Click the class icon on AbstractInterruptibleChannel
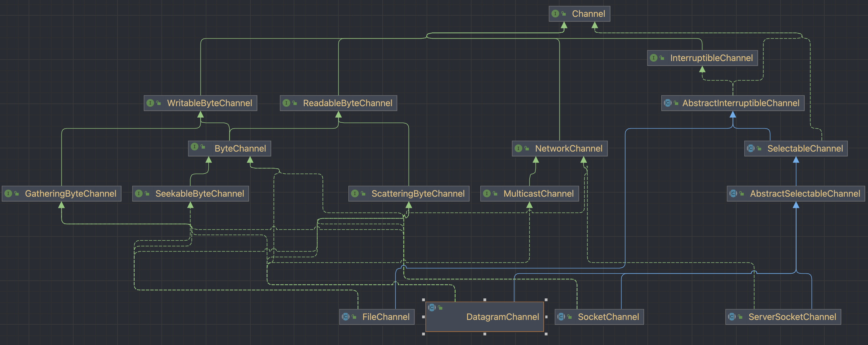This screenshot has height=345, width=868. 668,103
